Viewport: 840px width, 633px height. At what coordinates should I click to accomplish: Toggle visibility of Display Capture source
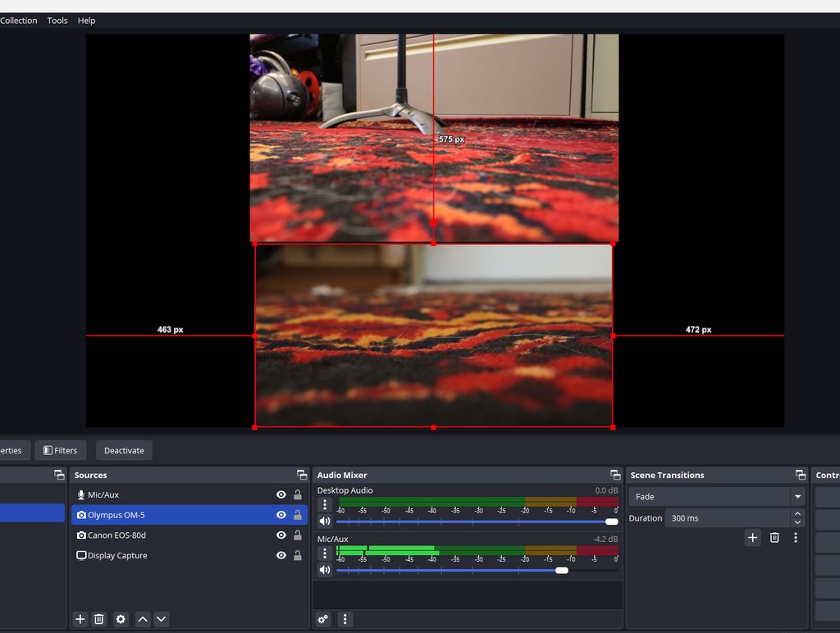coord(281,556)
